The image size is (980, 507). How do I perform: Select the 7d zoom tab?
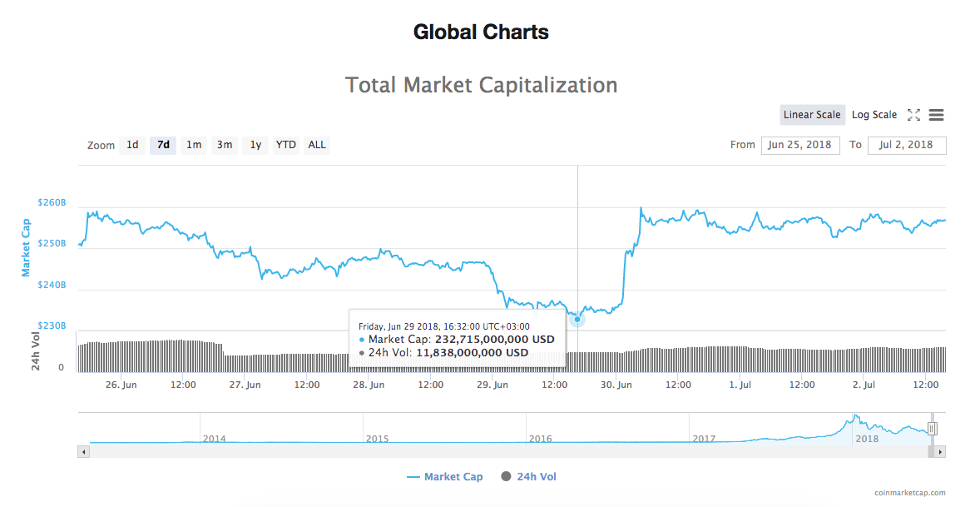coord(162,145)
